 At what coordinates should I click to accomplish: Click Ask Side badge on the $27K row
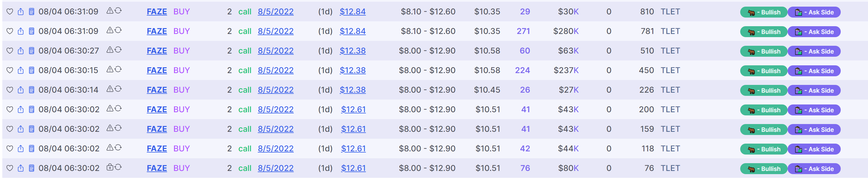pos(814,91)
